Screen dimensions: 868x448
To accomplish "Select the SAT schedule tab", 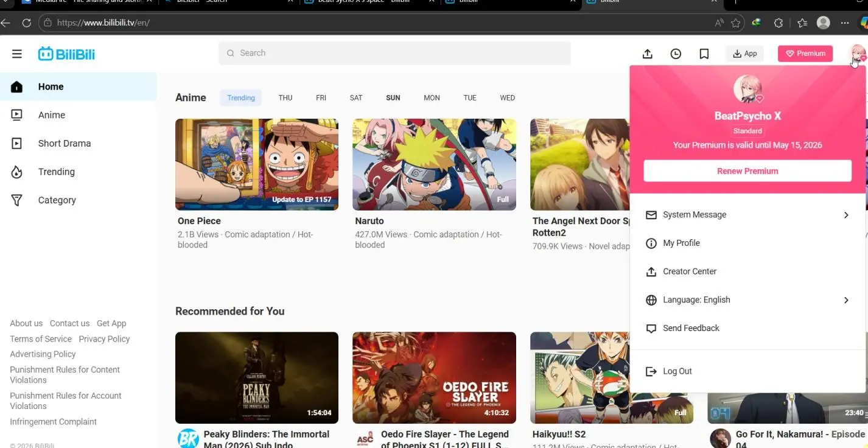I will tap(356, 97).
